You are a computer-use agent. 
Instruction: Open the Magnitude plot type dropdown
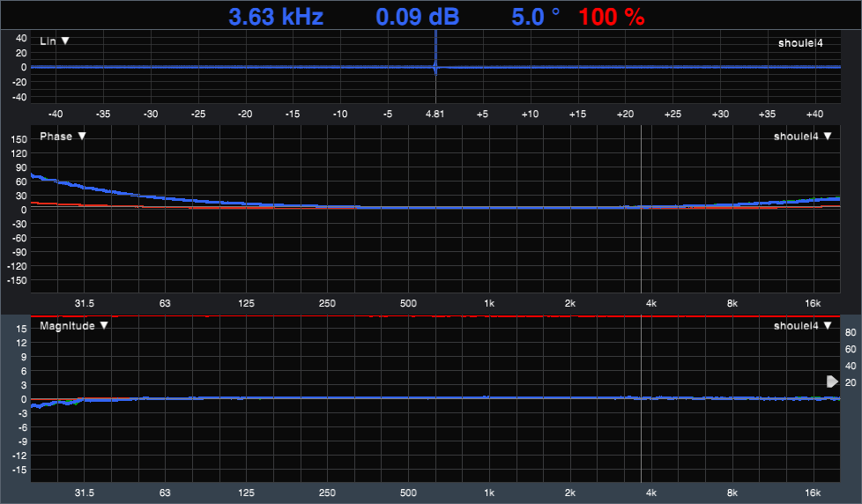coord(71,326)
